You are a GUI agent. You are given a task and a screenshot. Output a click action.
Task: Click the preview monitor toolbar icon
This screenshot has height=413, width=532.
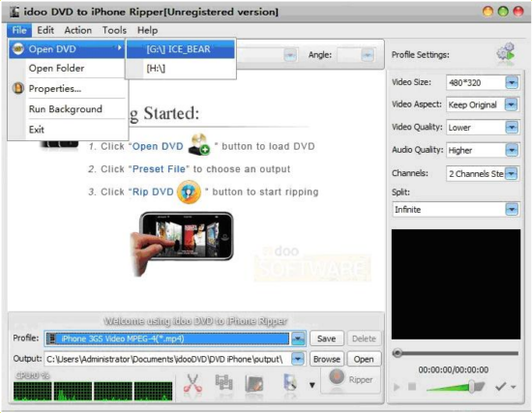pos(289,383)
